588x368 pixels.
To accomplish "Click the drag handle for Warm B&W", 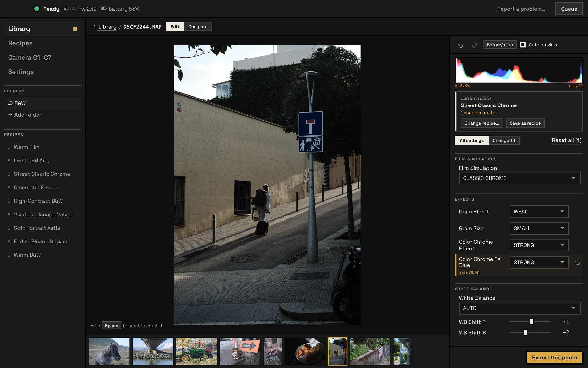I will (x=9, y=255).
